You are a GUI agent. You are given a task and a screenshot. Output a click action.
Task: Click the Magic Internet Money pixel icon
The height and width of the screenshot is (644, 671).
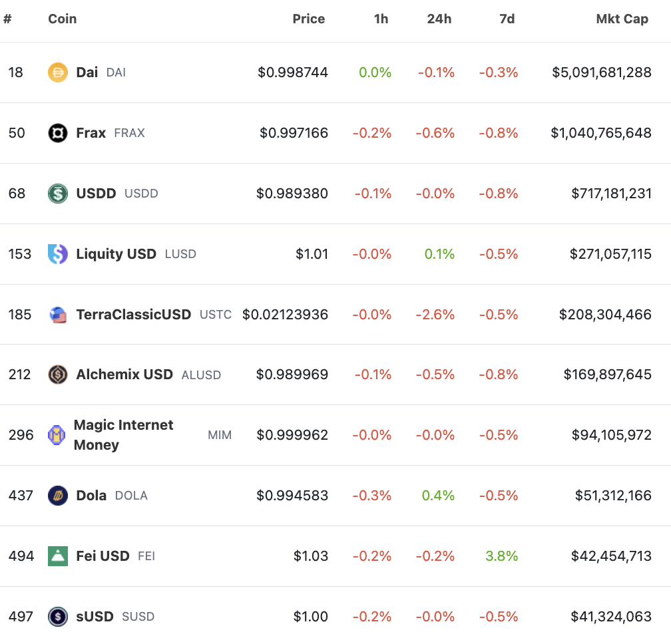(x=57, y=435)
